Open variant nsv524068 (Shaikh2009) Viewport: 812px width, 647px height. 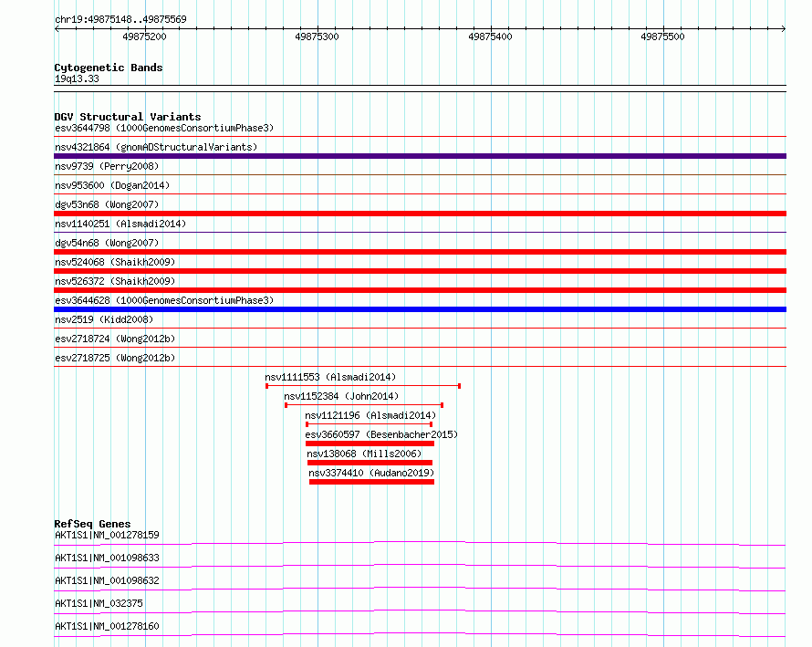point(115,262)
